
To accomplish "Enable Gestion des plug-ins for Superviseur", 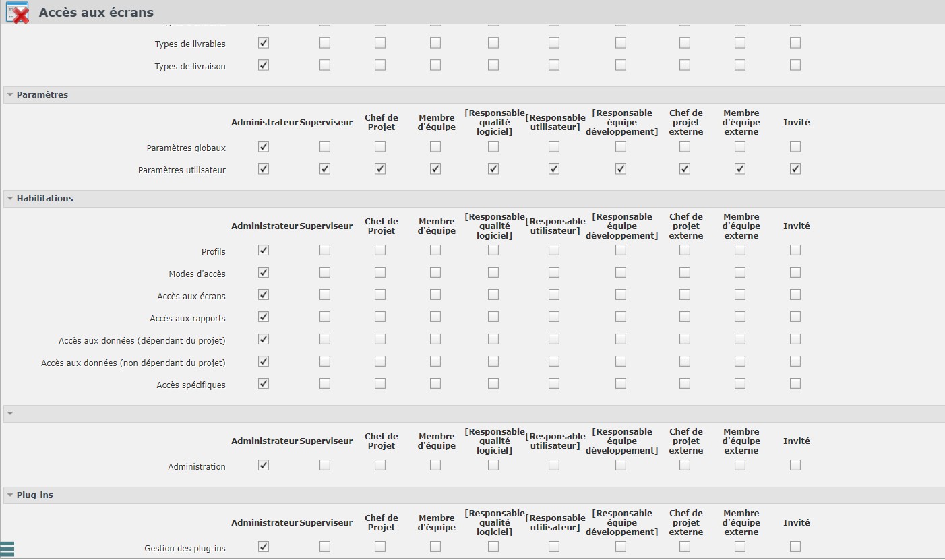I will click(325, 547).
